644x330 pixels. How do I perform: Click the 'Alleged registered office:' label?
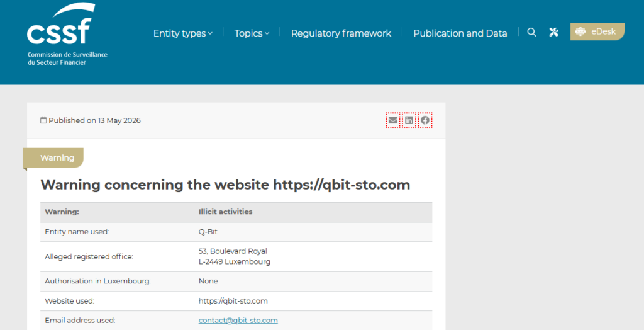[89, 256]
